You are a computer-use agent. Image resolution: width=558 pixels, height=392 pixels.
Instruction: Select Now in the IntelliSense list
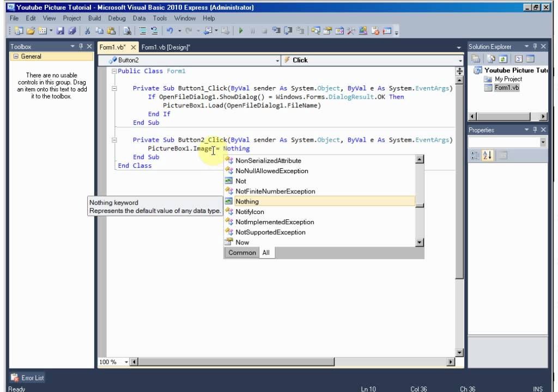(x=319, y=242)
